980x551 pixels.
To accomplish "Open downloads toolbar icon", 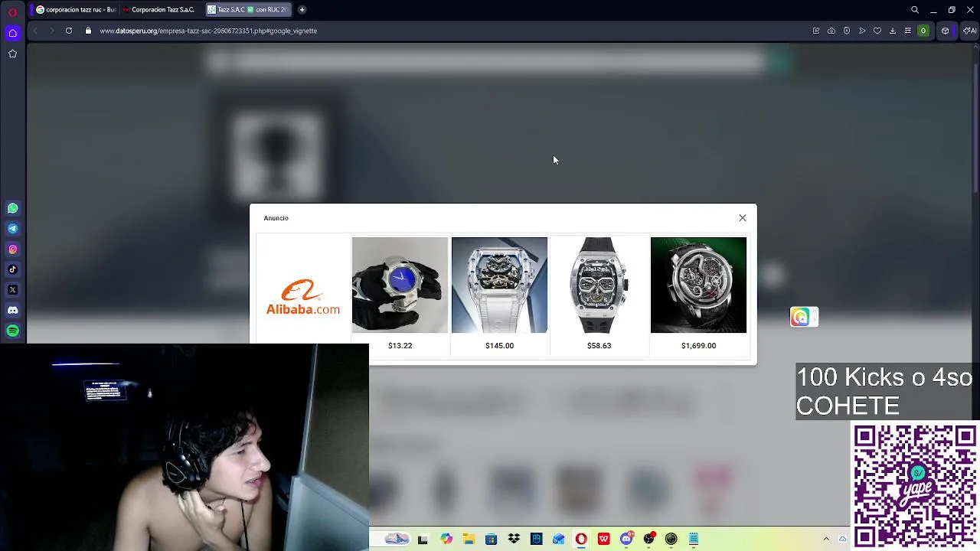I will 893,31.
